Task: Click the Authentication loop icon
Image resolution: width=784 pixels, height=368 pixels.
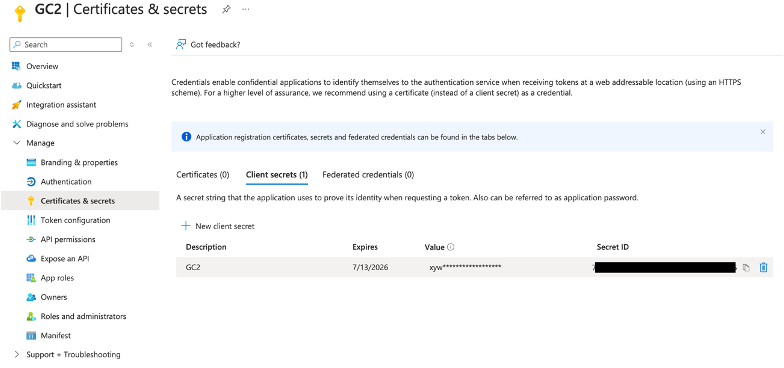Action: click(31, 182)
